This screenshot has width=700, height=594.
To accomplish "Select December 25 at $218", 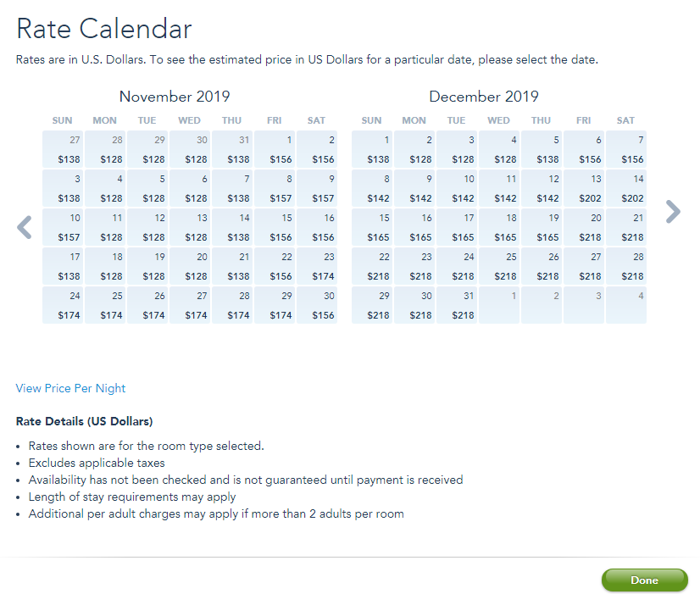I will coord(499,267).
